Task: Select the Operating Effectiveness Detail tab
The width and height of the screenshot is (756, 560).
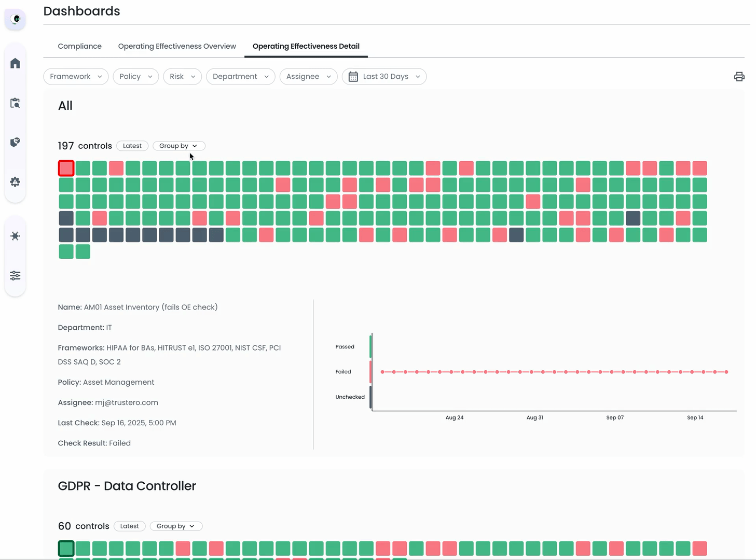Action: [x=306, y=46]
